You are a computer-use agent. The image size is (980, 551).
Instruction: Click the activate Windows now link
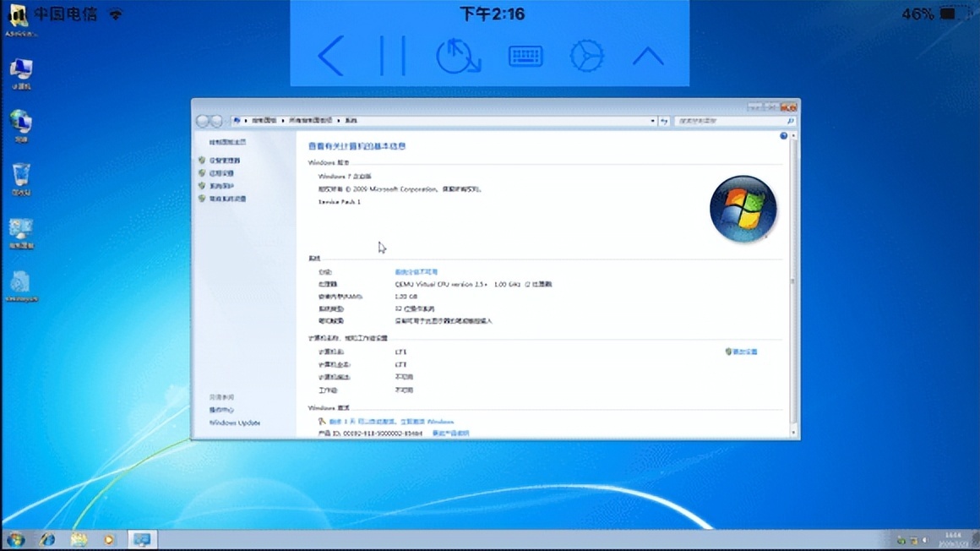click(x=391, y=422)
